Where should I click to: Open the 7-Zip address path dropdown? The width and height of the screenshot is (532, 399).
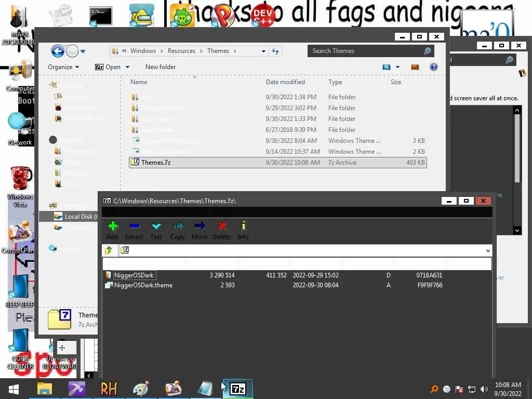pyautogui.click(x=487, y=251)
